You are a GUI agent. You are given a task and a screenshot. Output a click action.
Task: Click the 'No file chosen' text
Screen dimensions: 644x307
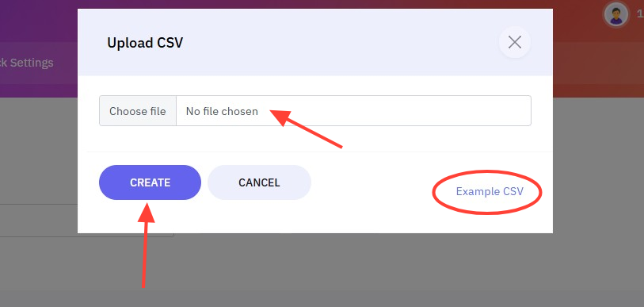[x=222, y=111]
